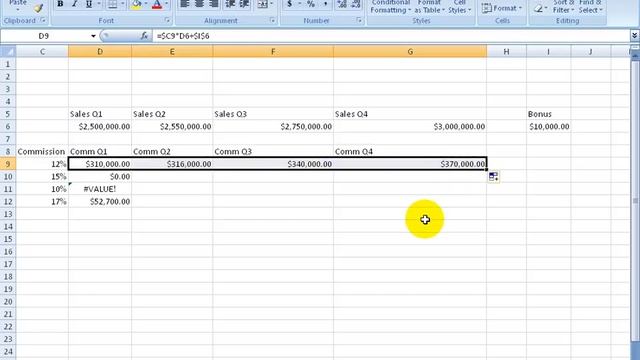Image resolution: width=640 pixels, height=360 pixels.
Task: Click the Merge and Center icon
Action: click(262, 4)
